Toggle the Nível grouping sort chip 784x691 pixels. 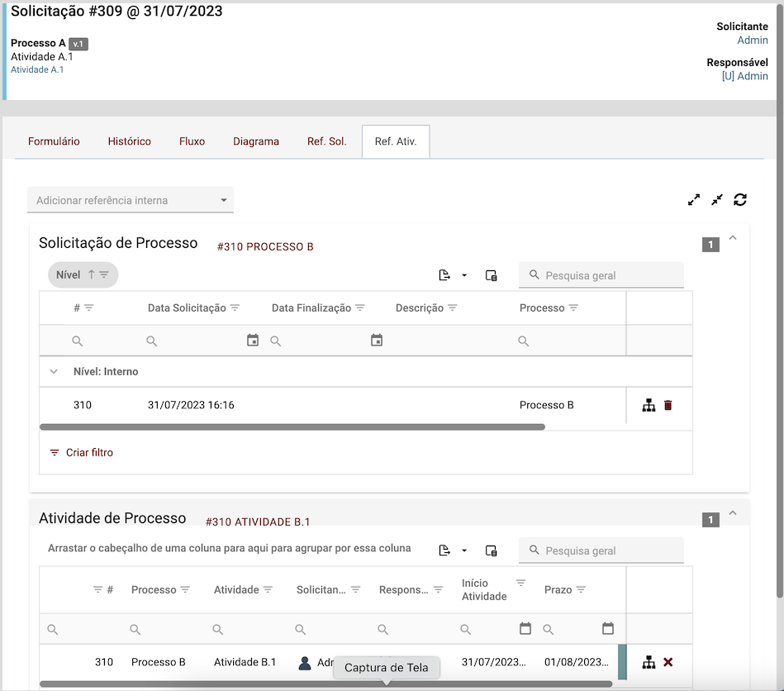(83, 275)
